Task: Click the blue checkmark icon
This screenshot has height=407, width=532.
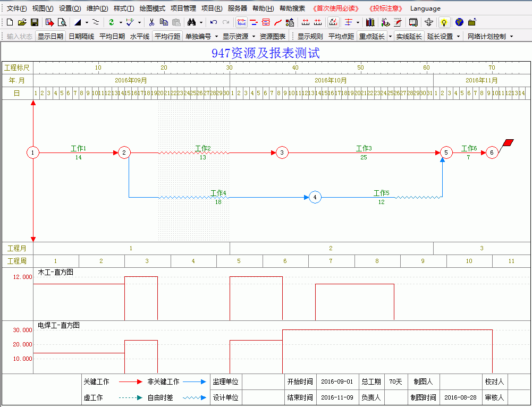Action: pos(130,22)
